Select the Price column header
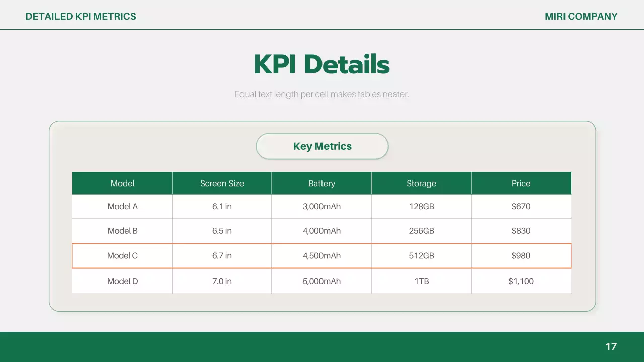 coord(521,184)
